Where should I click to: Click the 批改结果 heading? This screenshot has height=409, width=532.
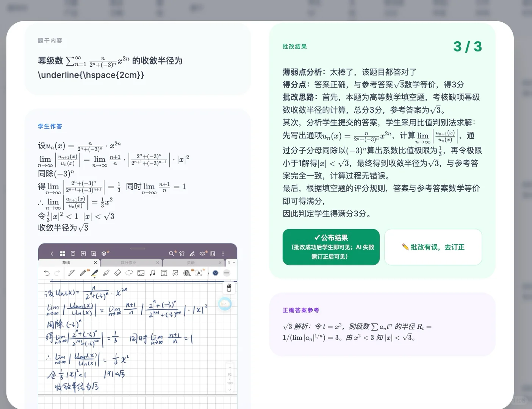point(295,47)
